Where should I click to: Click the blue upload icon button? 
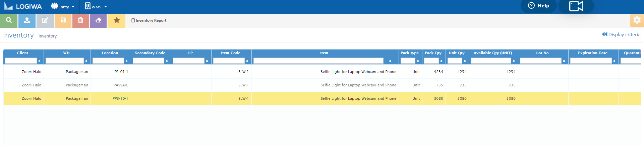coord(27,20)
